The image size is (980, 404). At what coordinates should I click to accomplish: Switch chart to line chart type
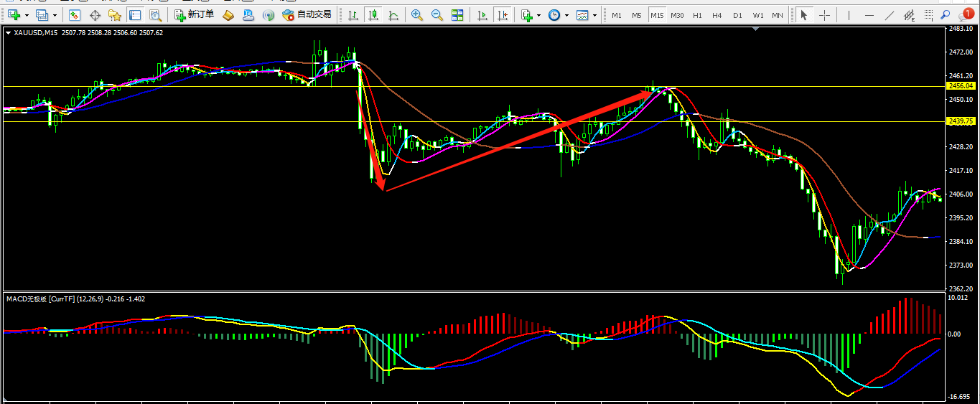click(x=393, y=15)
